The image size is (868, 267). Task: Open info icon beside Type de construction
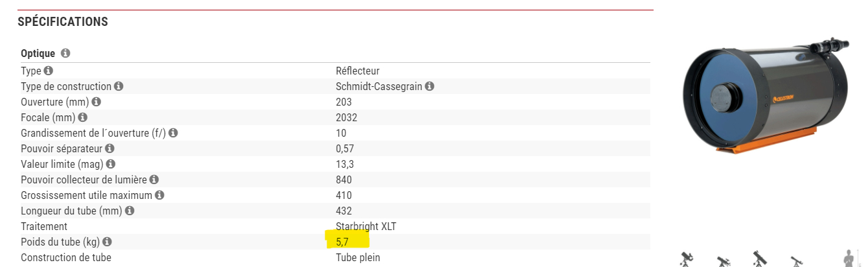(x=118, y=86)
